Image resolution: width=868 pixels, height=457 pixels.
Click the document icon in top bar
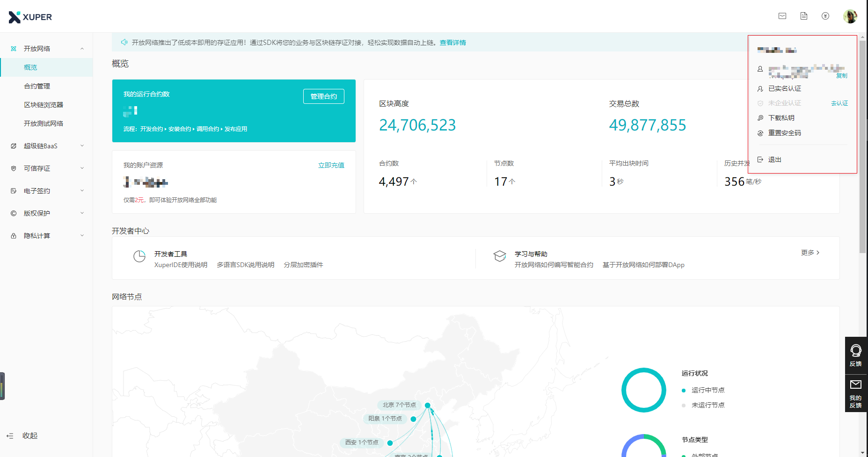point(804,16)
